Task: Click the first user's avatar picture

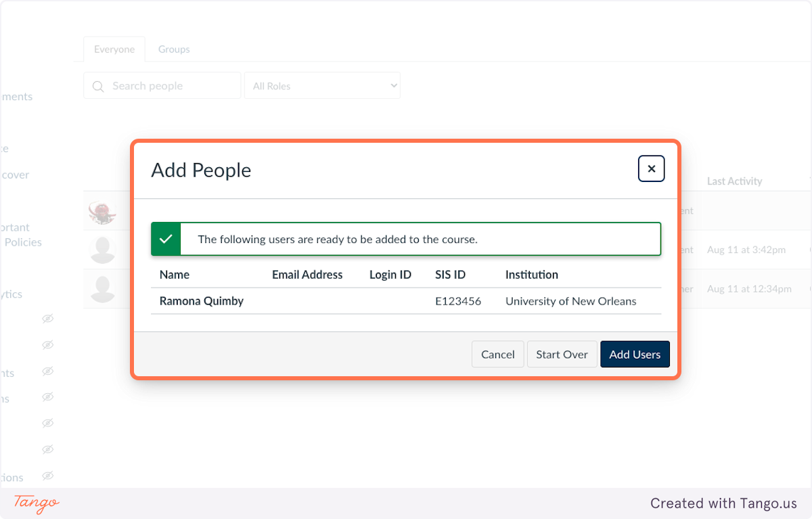Action: pyautogui.click(x=102, y=211)
